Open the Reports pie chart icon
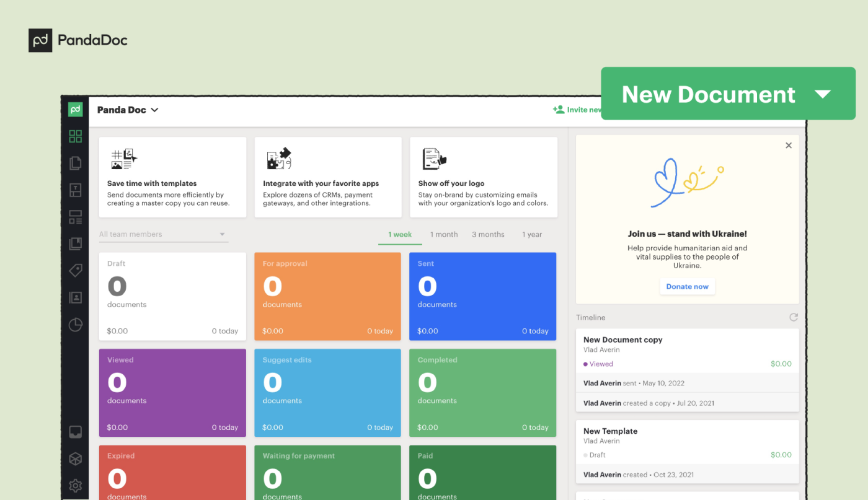868x500 pixels. (x=75, y=325)
